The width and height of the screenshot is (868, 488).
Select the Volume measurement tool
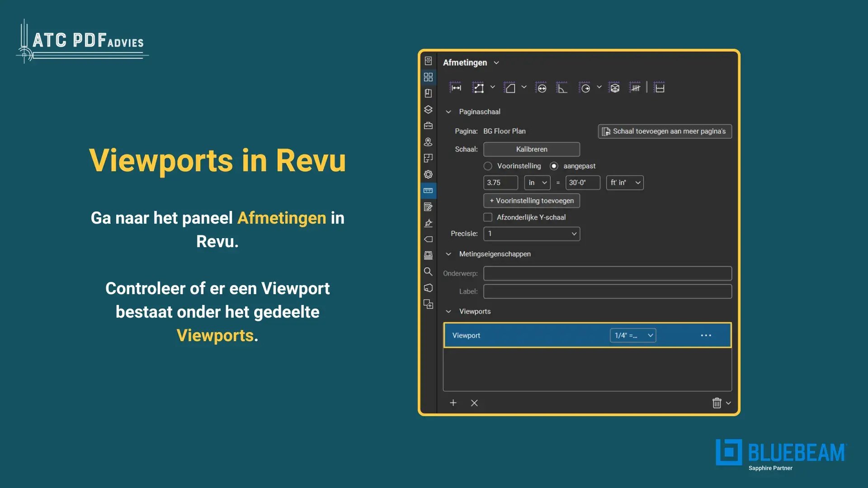click(x=614, y=88)
